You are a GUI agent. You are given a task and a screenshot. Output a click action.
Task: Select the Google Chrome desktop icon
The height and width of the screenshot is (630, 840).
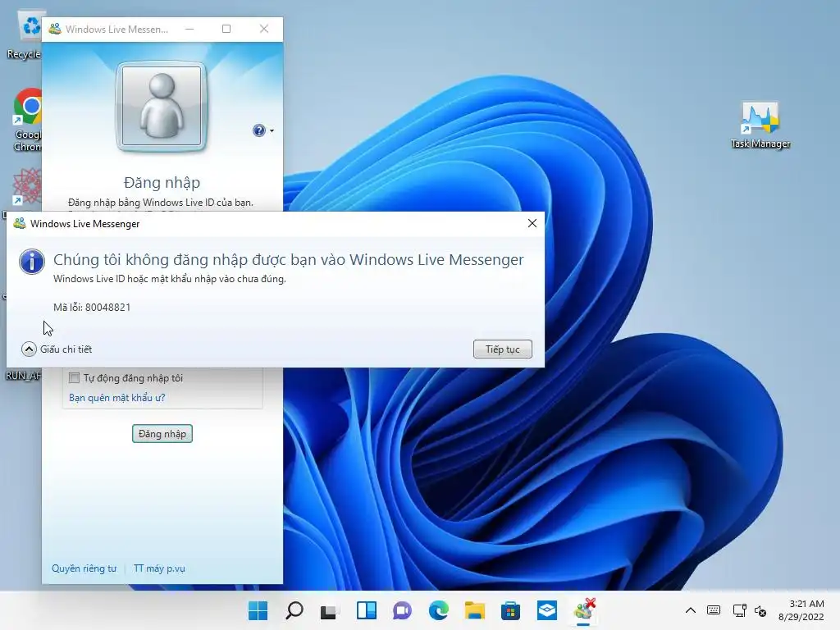point(28,120)
